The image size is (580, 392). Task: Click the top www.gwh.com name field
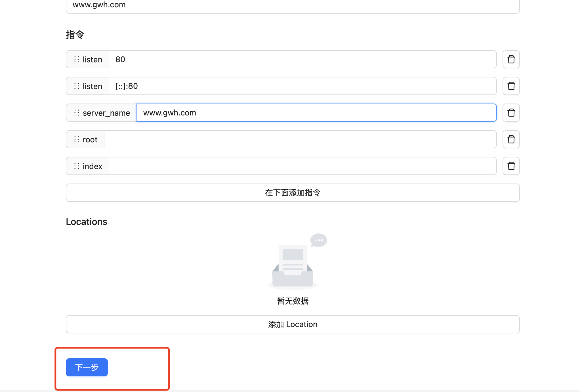coord(293,6)
